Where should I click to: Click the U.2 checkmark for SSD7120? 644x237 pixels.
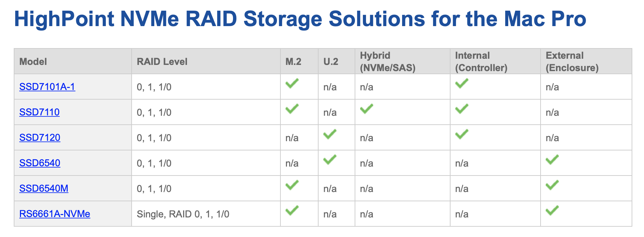(x=330, y=134)
